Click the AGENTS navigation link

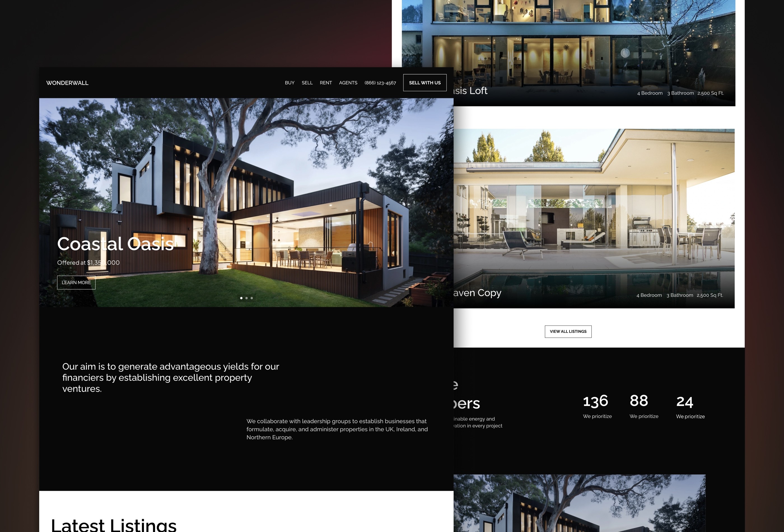pos(348,83)
